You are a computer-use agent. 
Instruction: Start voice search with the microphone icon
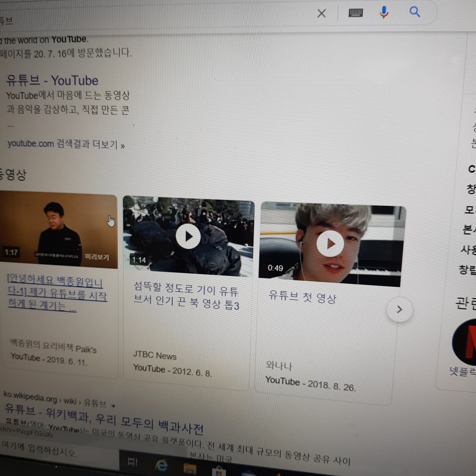pos(384,12)
